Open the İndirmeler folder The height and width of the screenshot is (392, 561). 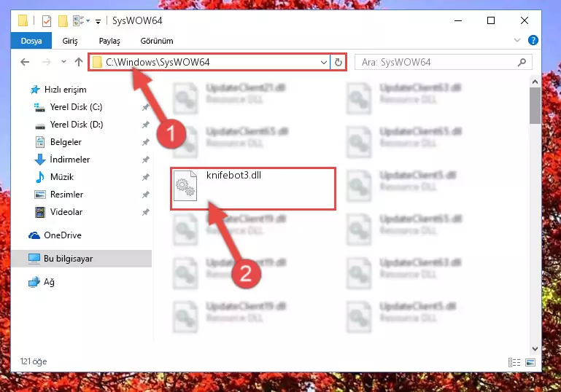pyautogui.click(x=70, y=160)
